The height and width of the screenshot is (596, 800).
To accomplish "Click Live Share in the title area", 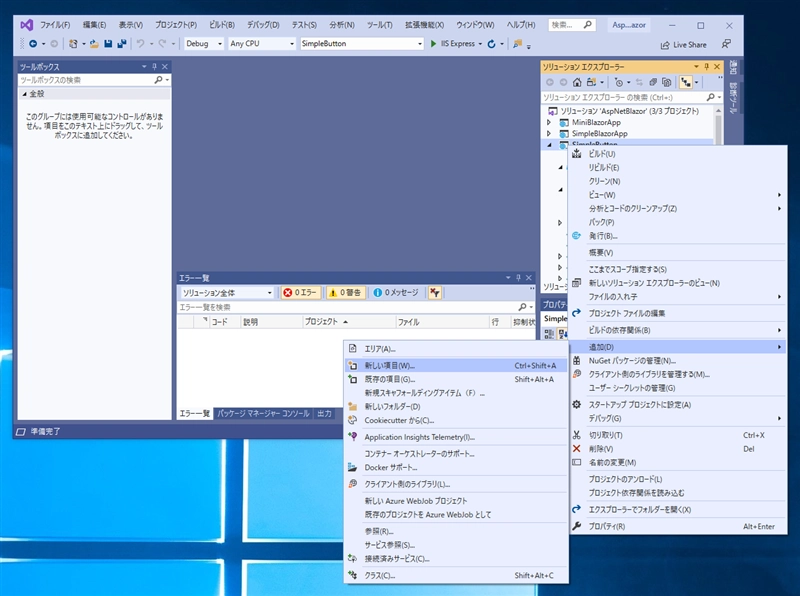I will [684, 45].
